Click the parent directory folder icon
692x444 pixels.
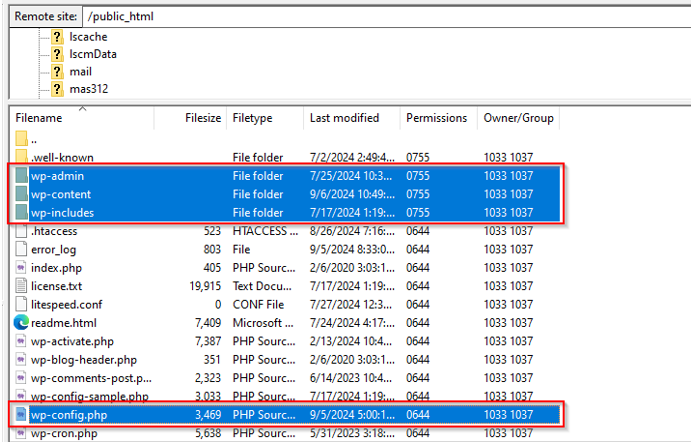tap(22, 140)
